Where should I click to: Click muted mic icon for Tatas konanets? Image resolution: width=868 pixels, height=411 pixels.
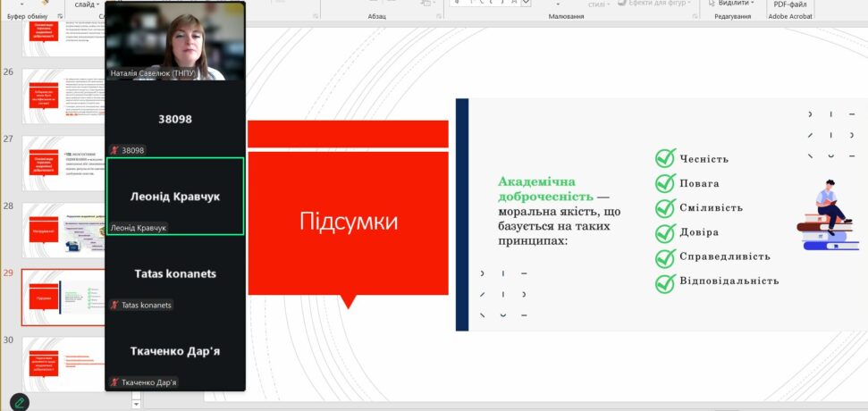pyautogui.click(x=114, y=305)
